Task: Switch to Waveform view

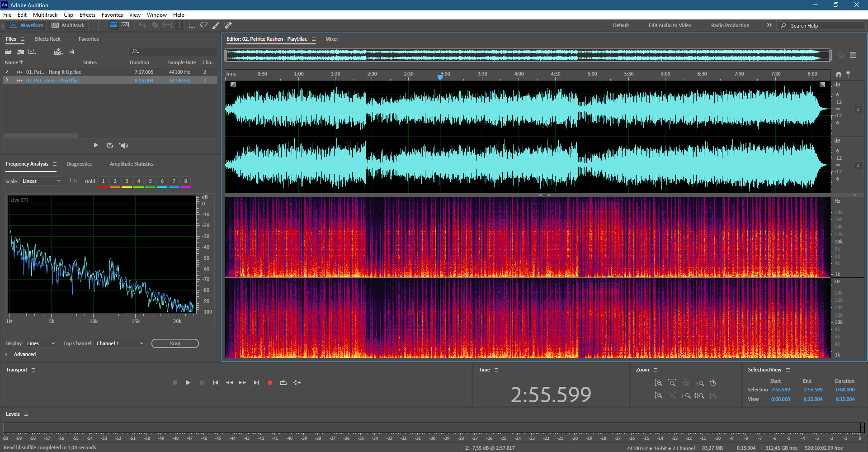Action: point(27,25)
